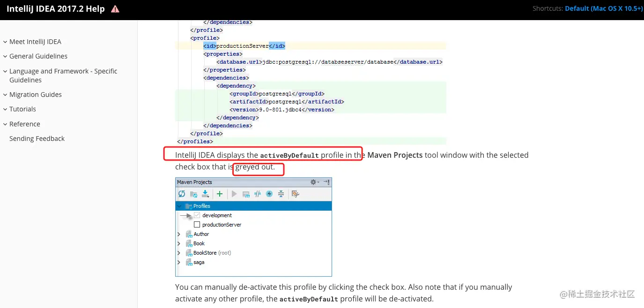
Task: Expand chevron beside Tutorials
Action: pos(5,109)
